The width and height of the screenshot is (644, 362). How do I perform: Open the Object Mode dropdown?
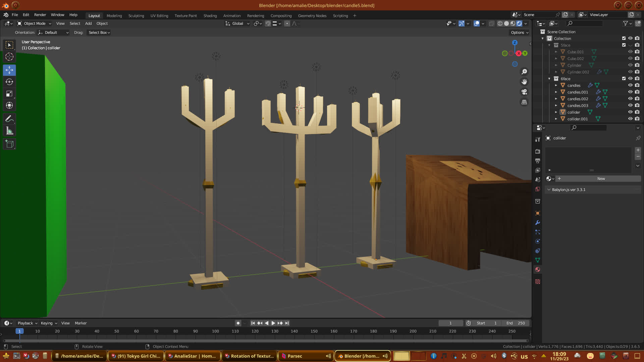(34, 23)
